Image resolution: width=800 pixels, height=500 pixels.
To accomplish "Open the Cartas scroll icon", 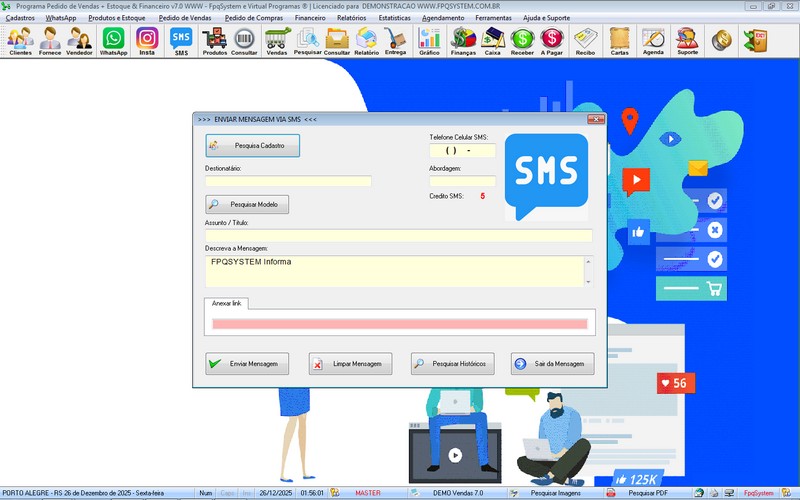I will point(619,41).
